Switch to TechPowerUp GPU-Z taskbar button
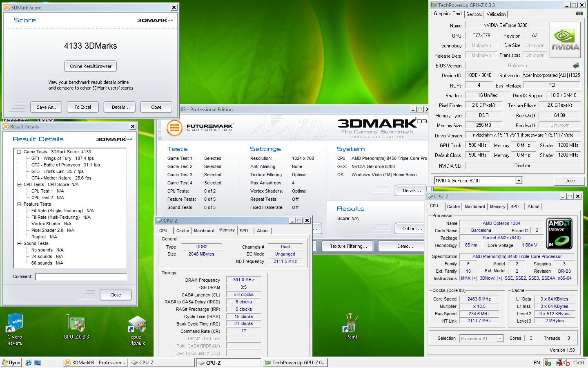 295,363
